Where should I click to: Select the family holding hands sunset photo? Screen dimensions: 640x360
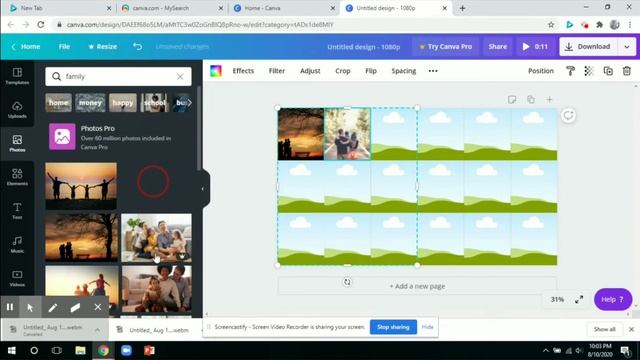pyautogui.click(x=81, y=186)
